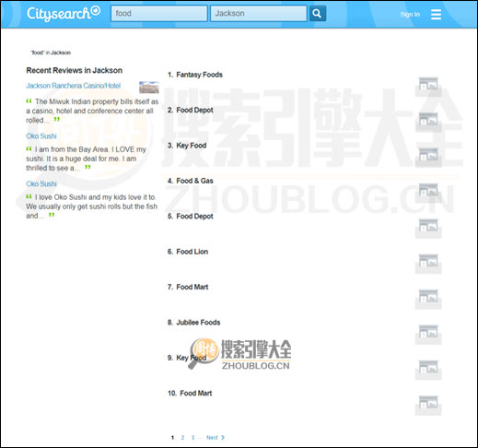Open Jackson Rancheria Casino/Hotel review link
This screenshot has height=448, width=478.
(x=74, y=86)
